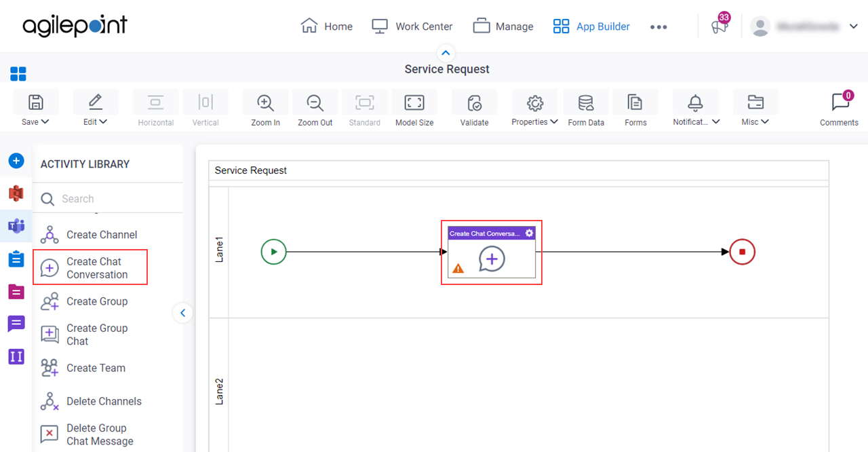Select Create Channel activity
Screen dimensions: 868x452
[88, 235]
